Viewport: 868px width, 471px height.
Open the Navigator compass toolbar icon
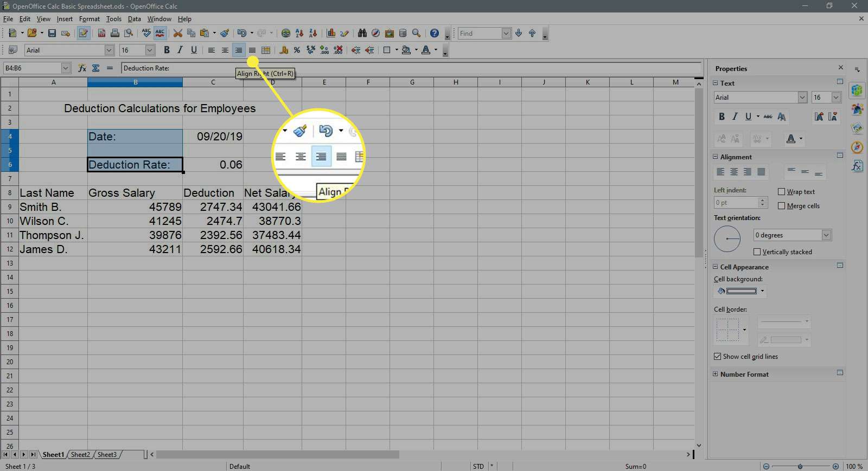pyautogui.click(x=375, y=33)
